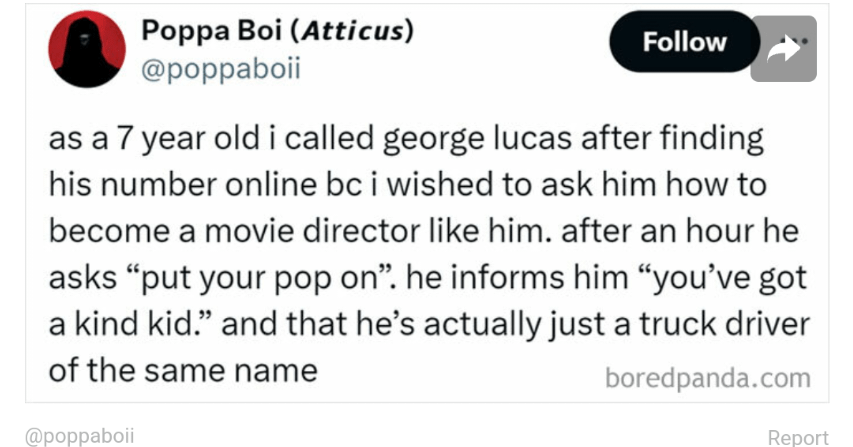The height and width of the screenshot is (447, 853).
Task: Click the Report link
Action: point(798,437)
